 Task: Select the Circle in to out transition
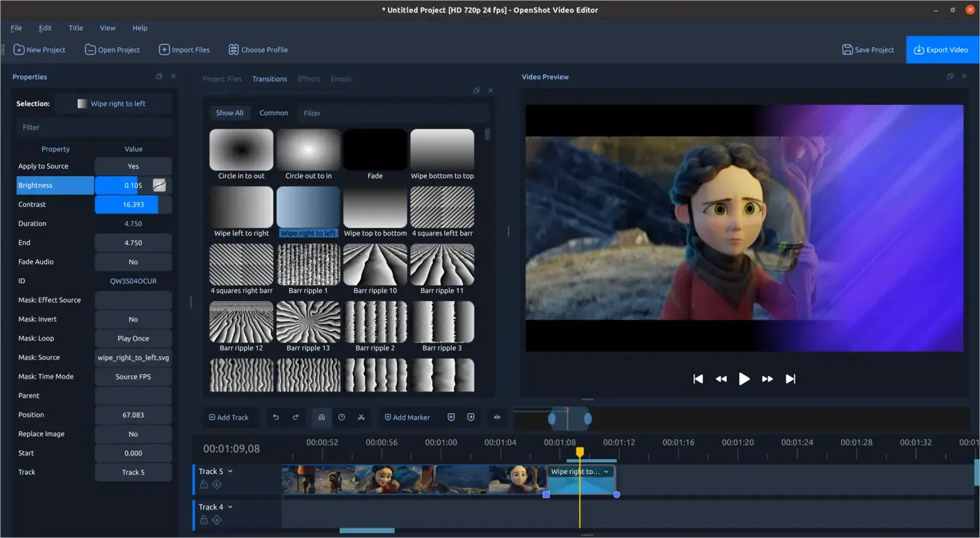coord(241,155)
